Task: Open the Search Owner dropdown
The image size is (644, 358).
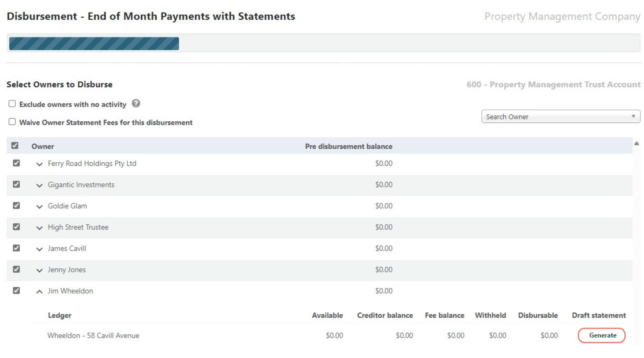Action: pyautogui.click(x=561, y=117)
